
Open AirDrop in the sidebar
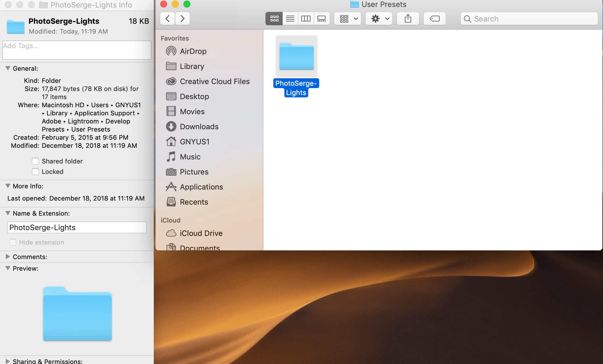point(193,51)
